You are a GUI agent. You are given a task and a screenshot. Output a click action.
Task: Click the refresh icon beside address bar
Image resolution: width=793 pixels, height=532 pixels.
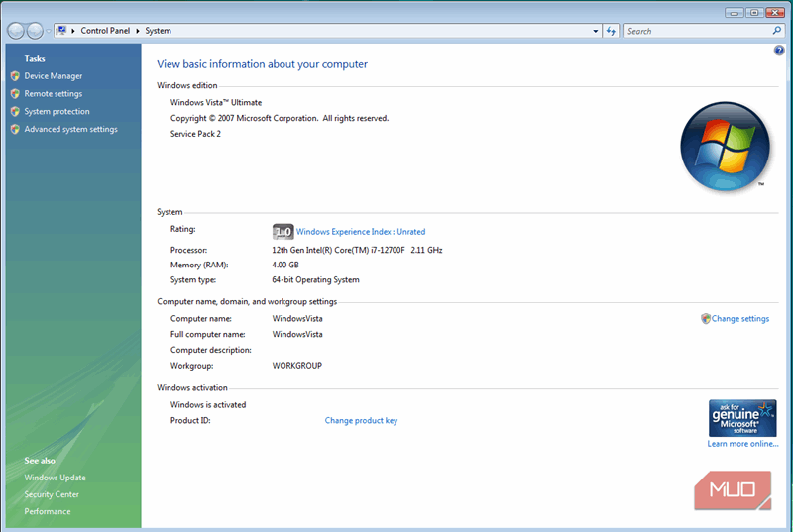coord(611,31)
